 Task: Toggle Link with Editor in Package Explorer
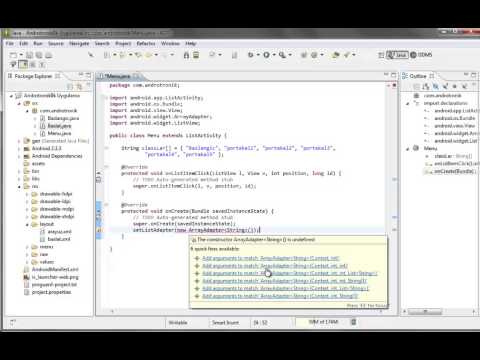click(x=79, y=86)
